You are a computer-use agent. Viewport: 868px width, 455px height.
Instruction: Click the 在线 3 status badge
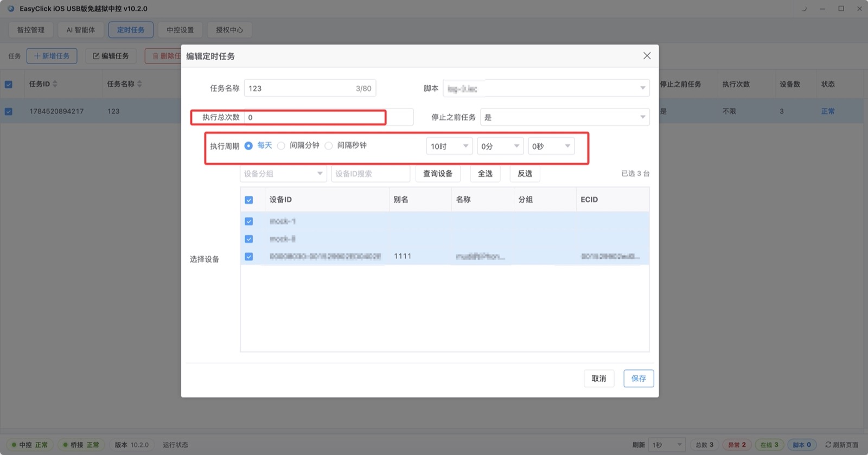click(x=769, y=445)
